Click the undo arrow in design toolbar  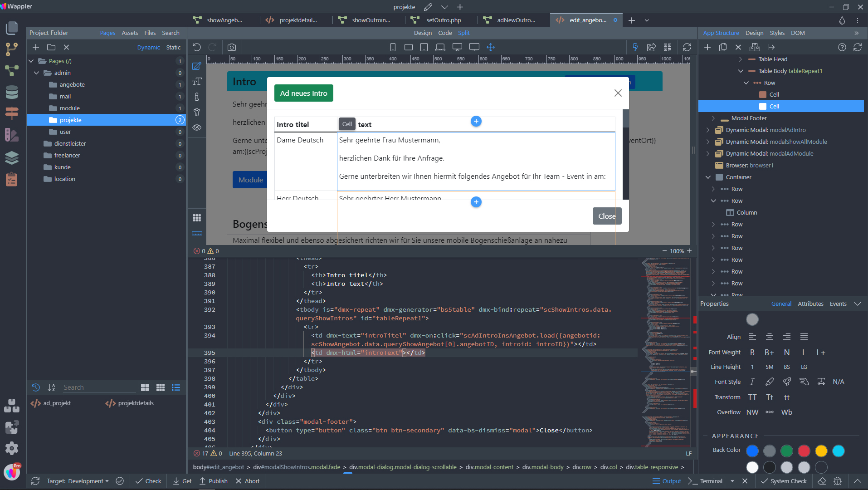click(x=196, y=47)
